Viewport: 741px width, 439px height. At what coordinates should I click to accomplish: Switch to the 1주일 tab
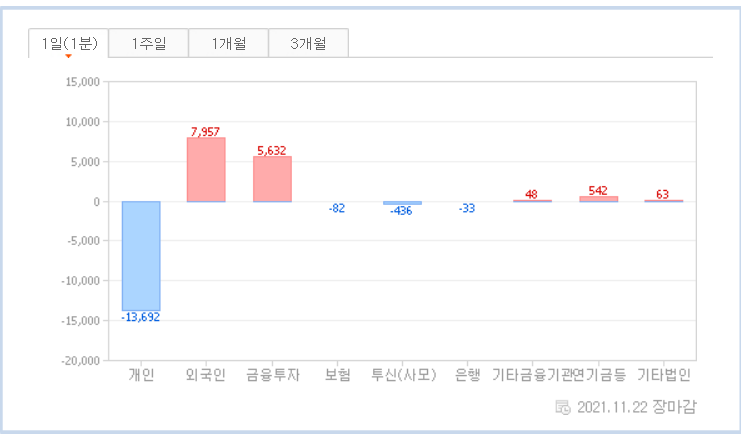coord(148,43)
